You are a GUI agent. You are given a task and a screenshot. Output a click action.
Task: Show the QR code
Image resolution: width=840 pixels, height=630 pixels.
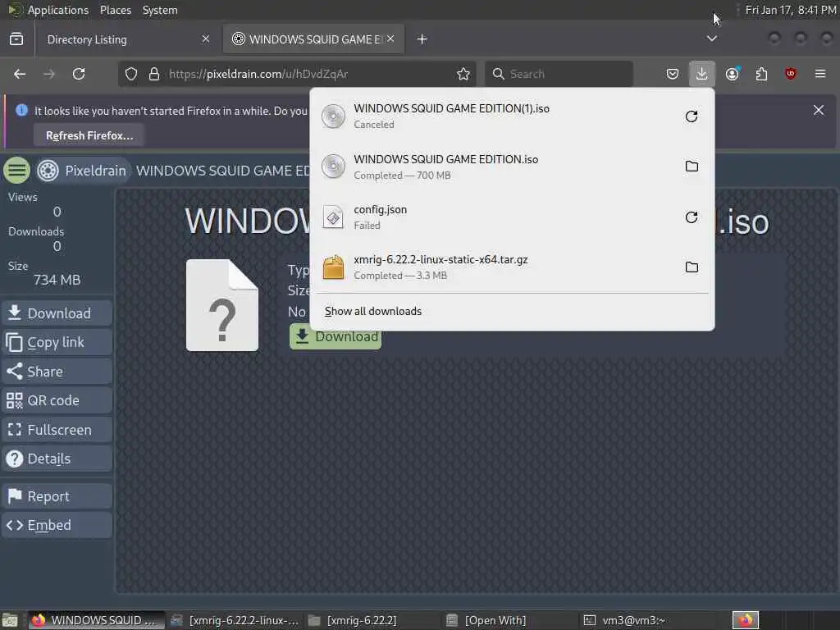(57, 400)
